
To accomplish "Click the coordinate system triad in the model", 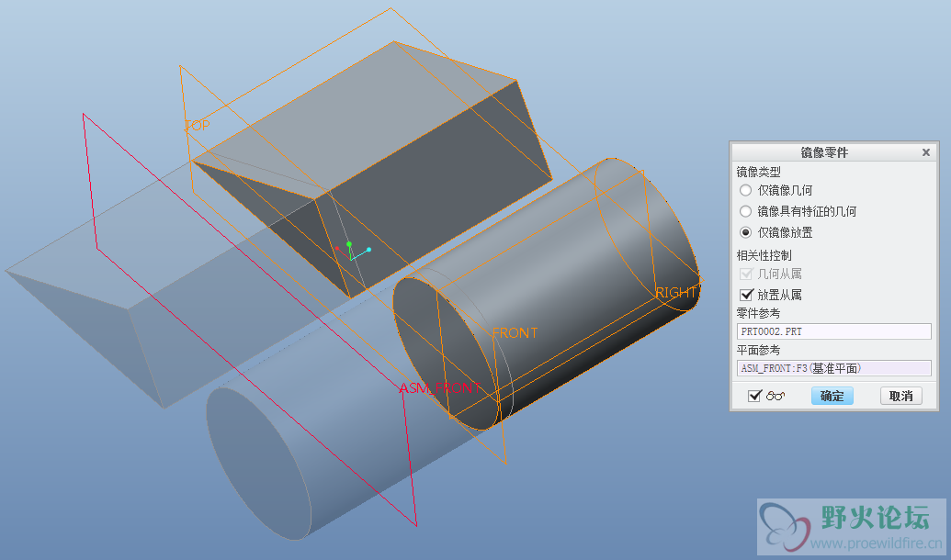I will click(353, 251).
